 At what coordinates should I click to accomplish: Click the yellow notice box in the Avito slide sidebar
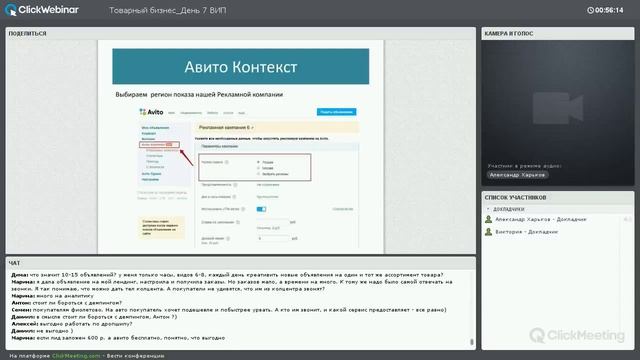coord(161,227)
